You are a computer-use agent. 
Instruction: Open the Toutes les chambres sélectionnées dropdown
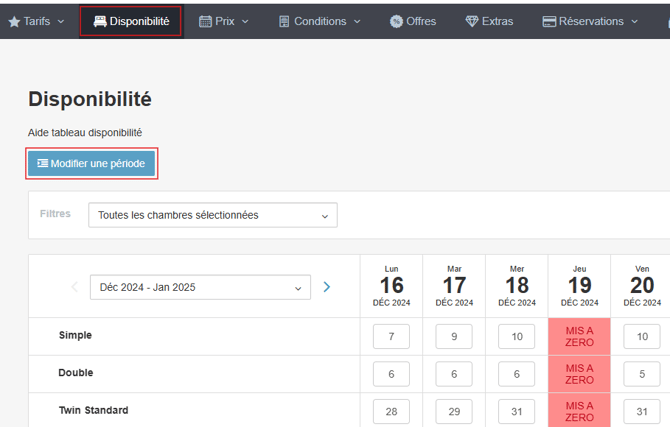[x=213, y=215]
